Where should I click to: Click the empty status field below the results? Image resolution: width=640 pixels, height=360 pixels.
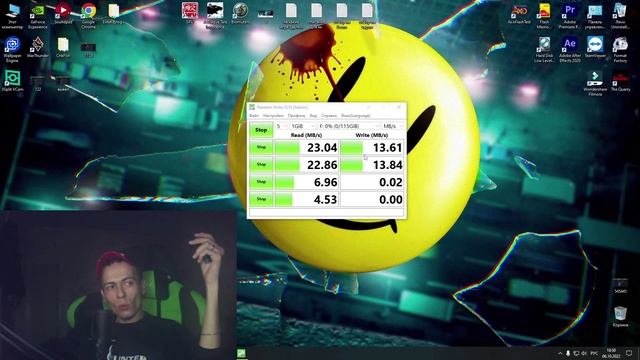[x=327, y=212]
